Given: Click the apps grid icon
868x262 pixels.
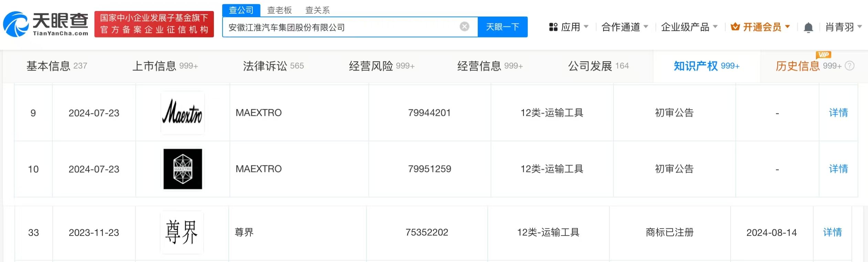Looking at the screenshot, I should 553,27.
